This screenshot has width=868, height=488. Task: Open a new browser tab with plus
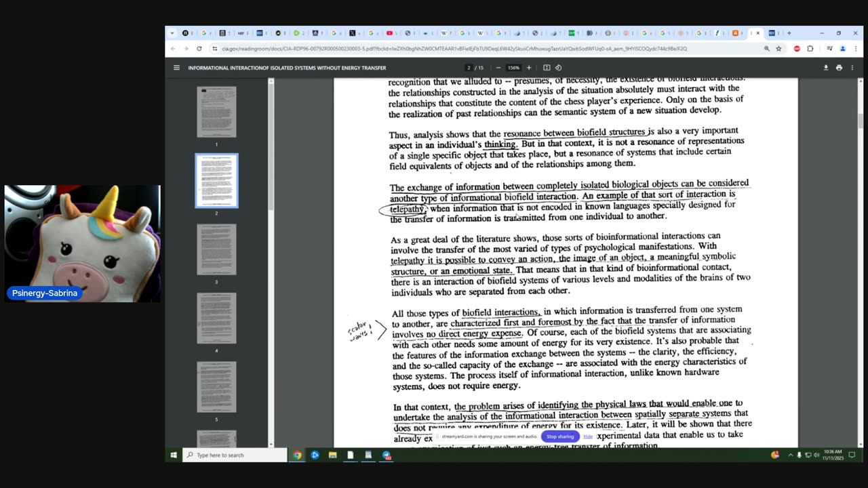coord(789,33)
